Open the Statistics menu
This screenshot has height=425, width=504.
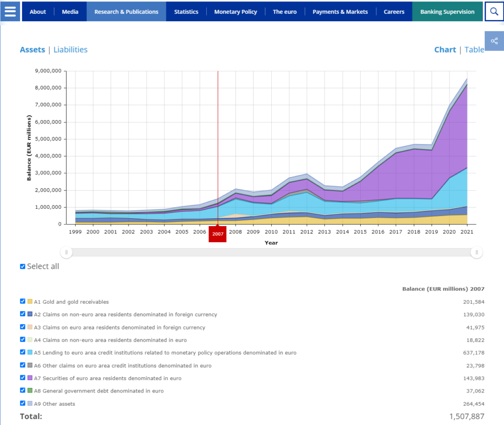186,12
